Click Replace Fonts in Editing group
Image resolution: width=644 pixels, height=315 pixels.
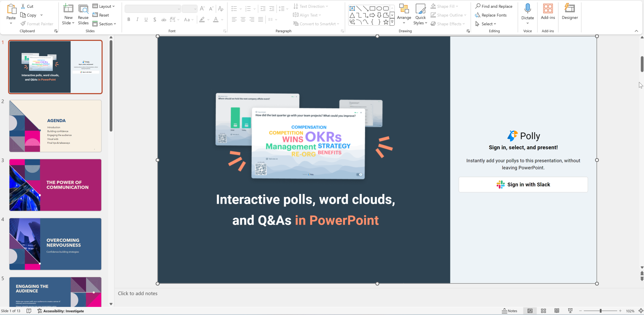(492, 15)
